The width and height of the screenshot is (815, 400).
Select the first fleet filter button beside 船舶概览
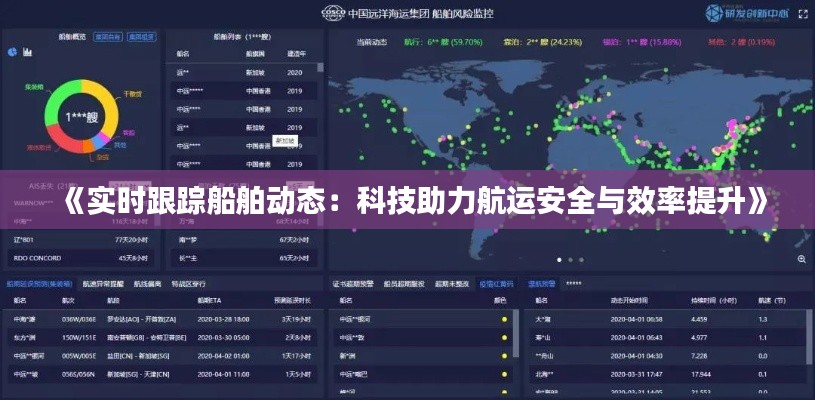(108, 37)
